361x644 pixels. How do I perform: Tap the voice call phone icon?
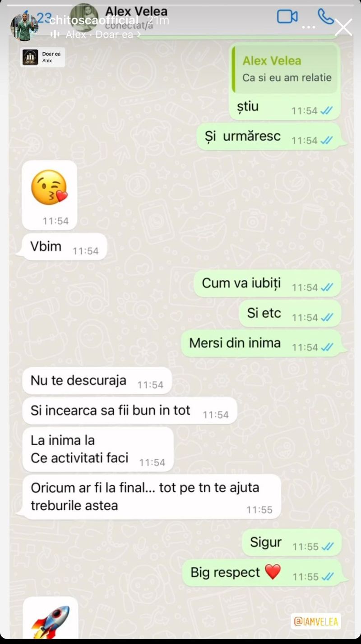(x=326, y=16)
